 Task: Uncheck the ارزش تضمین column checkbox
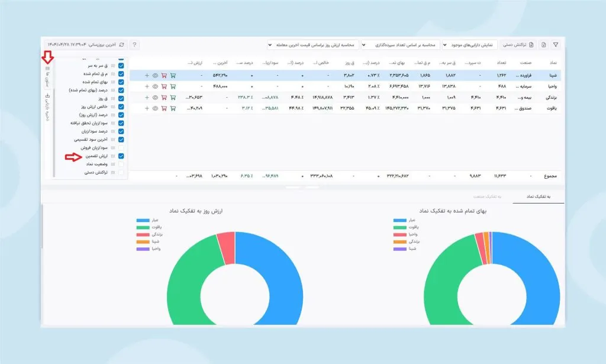(x=121, y=156)
